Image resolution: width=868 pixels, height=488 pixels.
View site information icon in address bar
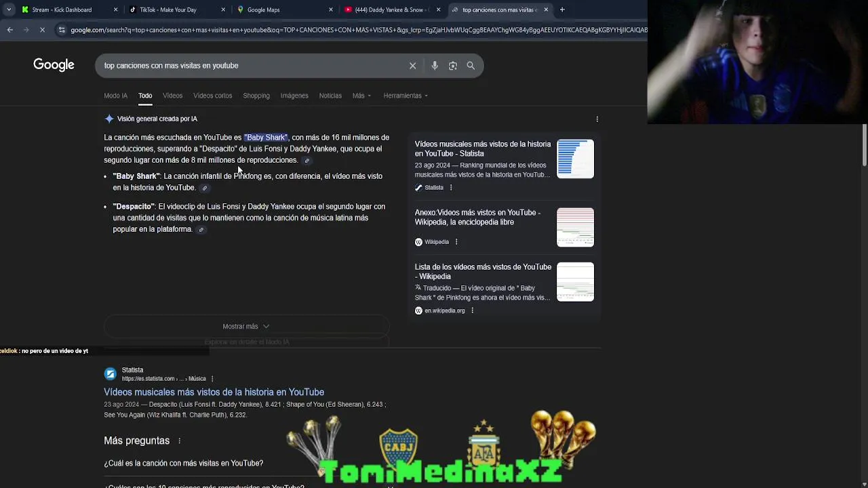tap(62, 30)
